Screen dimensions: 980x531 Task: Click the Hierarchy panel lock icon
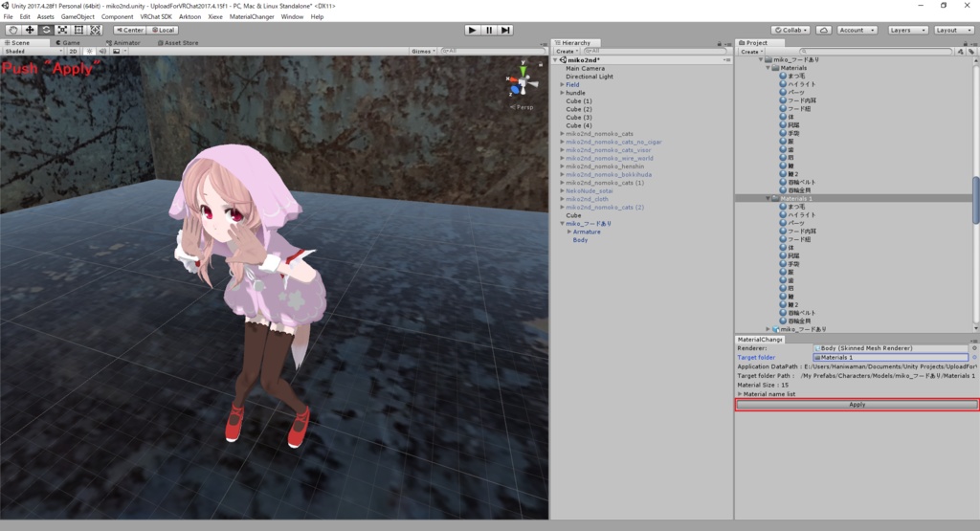(x=720, y=43)
